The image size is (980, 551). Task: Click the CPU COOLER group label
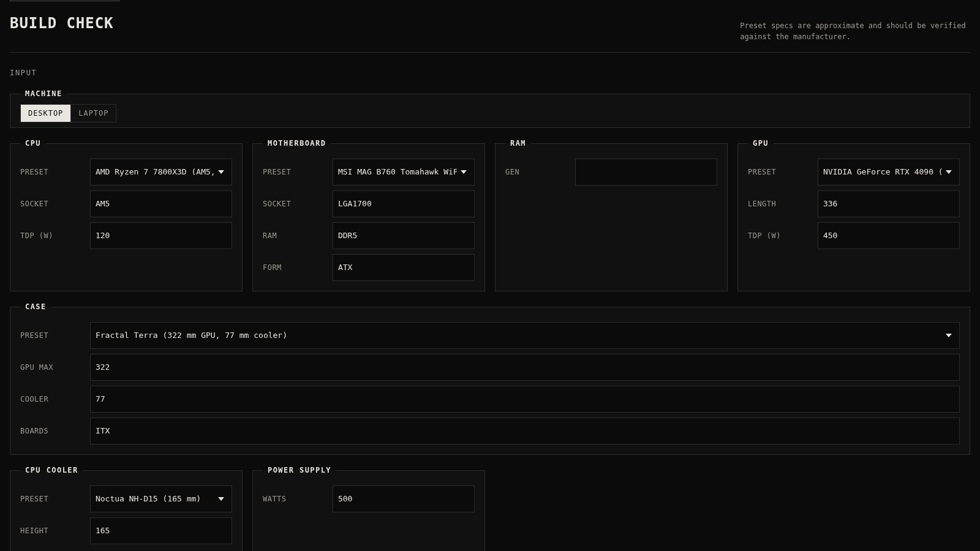click(x=51, y=470)
